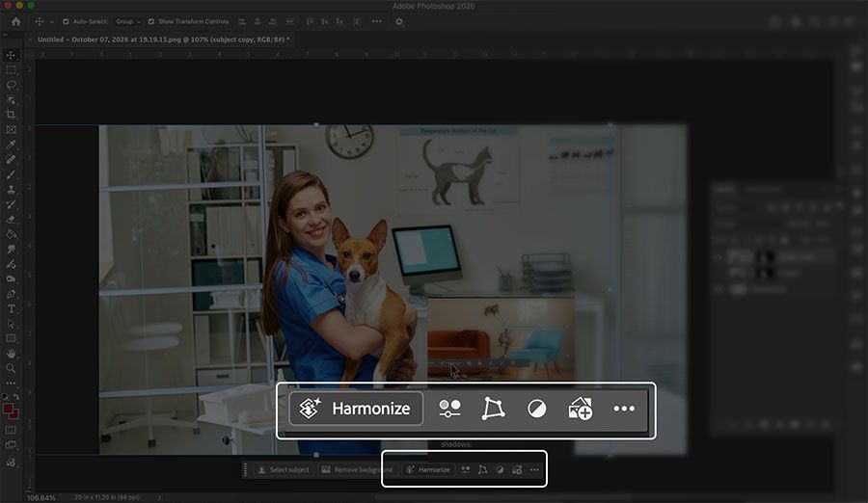Click Harmonize in the bottom contextual bar
The image size is (868, 503).
pos(428,470)
